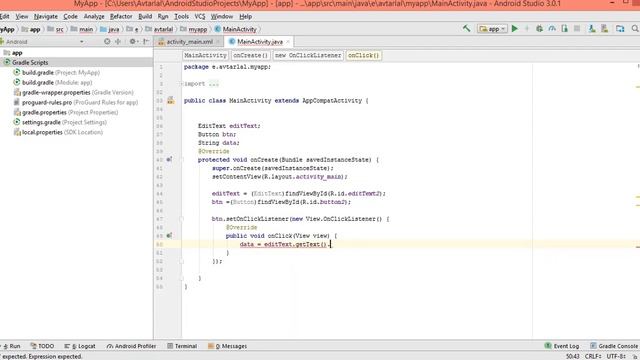
Task: Click Attach debugger to Android process icon
Action: point(564,29)
